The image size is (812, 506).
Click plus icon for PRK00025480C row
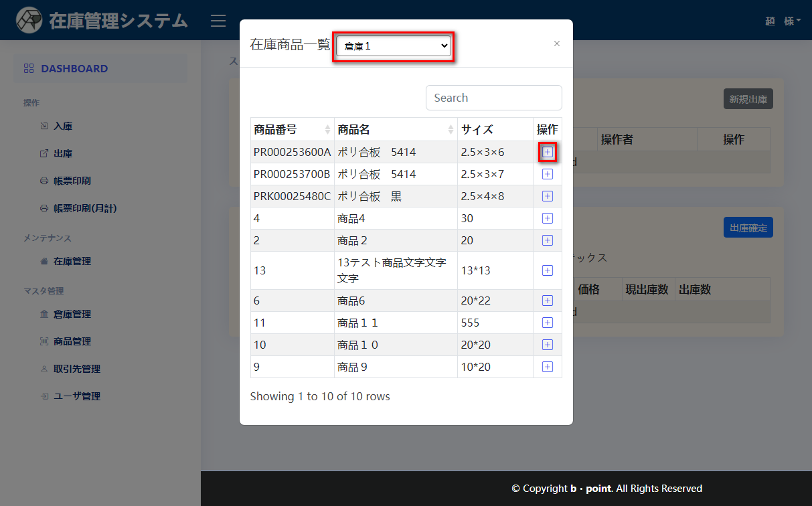pos(547,196)
